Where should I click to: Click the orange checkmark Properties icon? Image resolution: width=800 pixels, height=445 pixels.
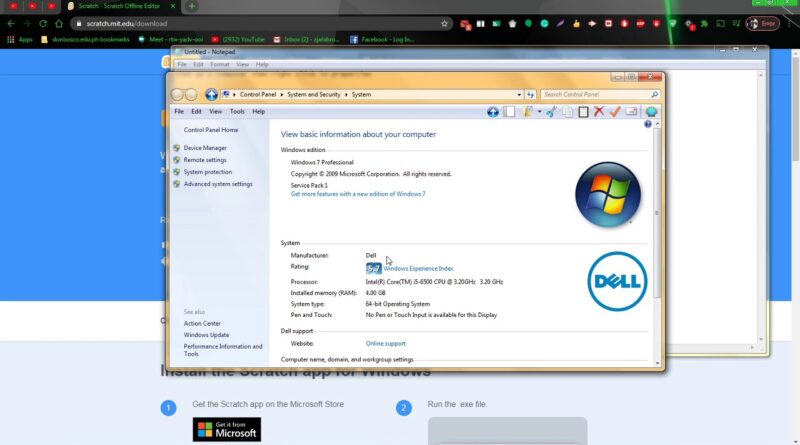(615, 112)
